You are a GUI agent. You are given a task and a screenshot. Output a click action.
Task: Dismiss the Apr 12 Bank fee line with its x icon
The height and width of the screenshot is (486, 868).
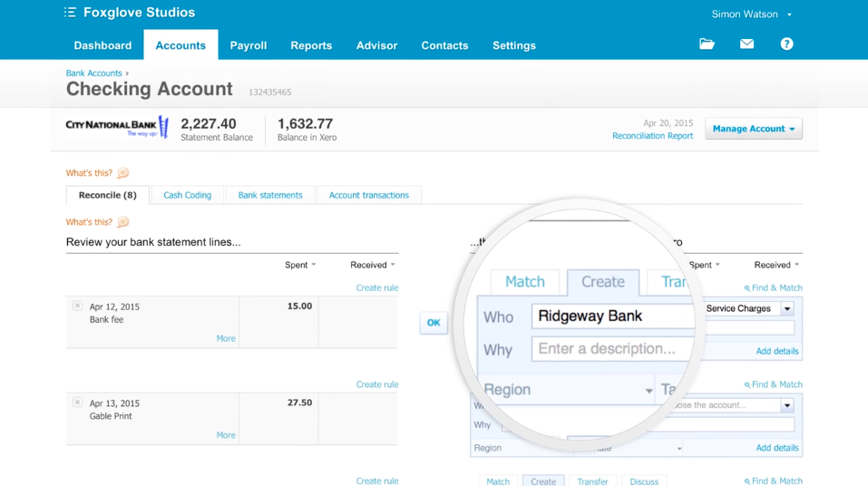77,306
